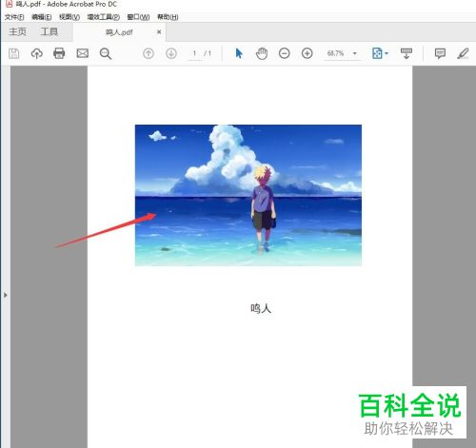Select the highlighter pen tool

[463, 53]
